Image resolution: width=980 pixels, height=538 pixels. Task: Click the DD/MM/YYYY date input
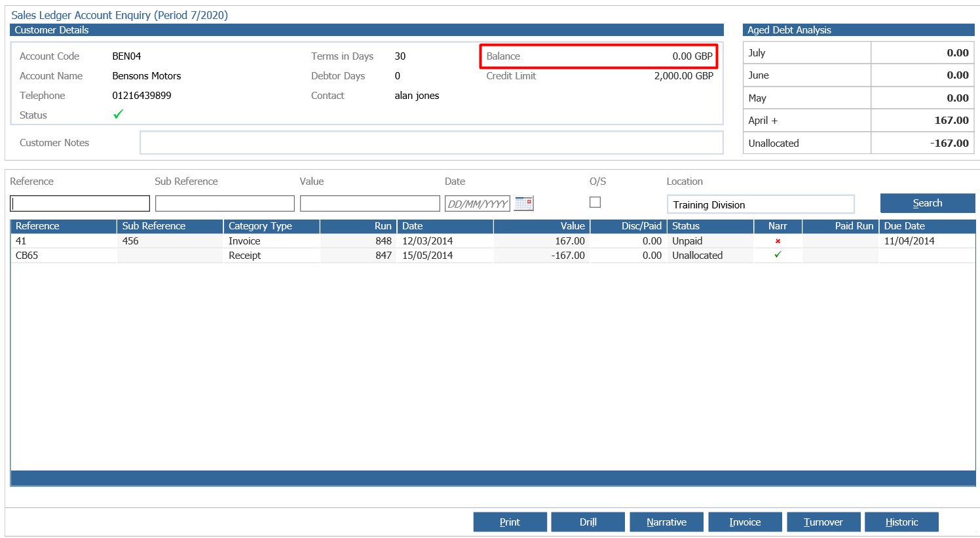(478, 204)
